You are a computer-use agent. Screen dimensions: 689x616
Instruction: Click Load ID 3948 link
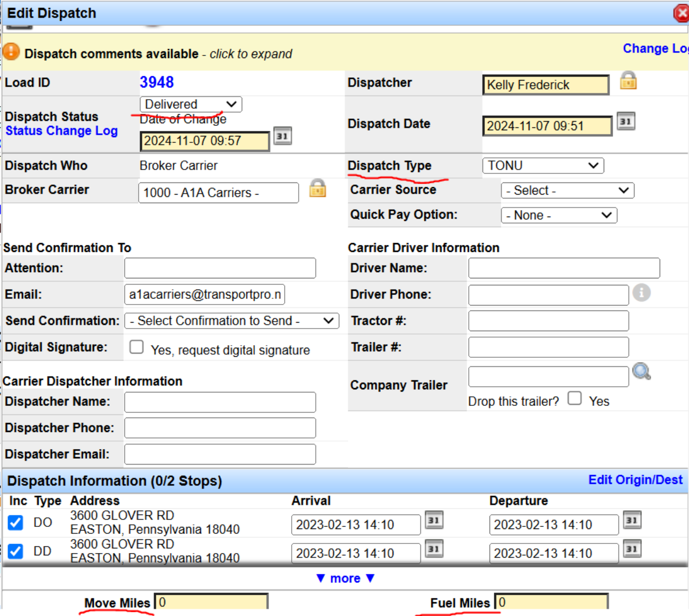coord(157,82)
